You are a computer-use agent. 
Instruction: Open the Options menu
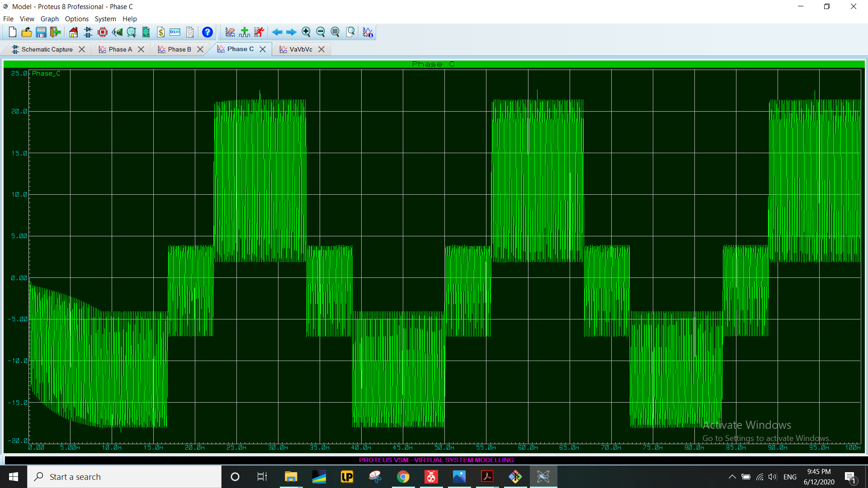point(76,19)
